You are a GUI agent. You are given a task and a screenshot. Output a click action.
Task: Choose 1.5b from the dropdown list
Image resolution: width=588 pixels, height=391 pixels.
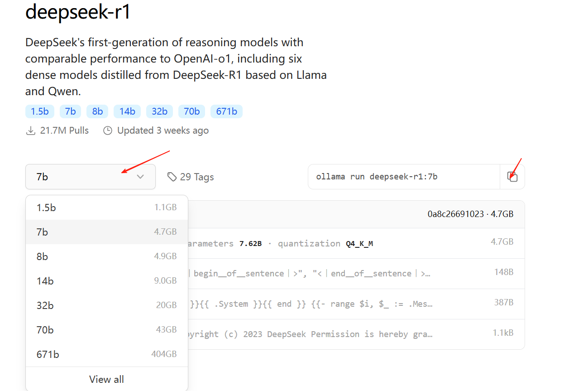(107, 208)
